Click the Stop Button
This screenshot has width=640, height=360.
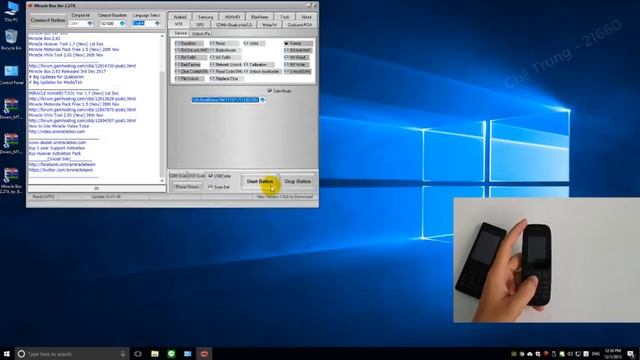tap(298, 181)
